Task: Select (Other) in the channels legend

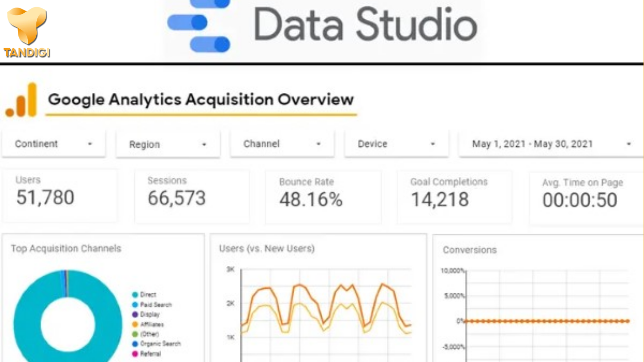Action: pyautogui.click(x=146, y=334)
